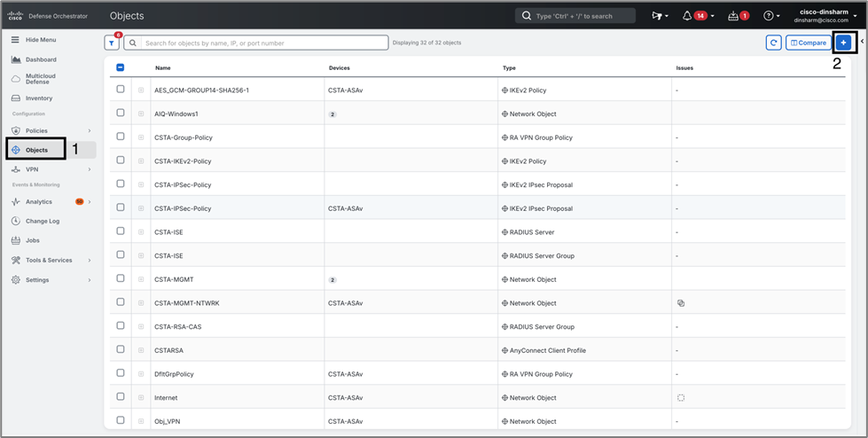Viewport: 868px width, 438px height.
Task: Check the CSTA-Group-Policy checkbox
Action: click(121, 137)
